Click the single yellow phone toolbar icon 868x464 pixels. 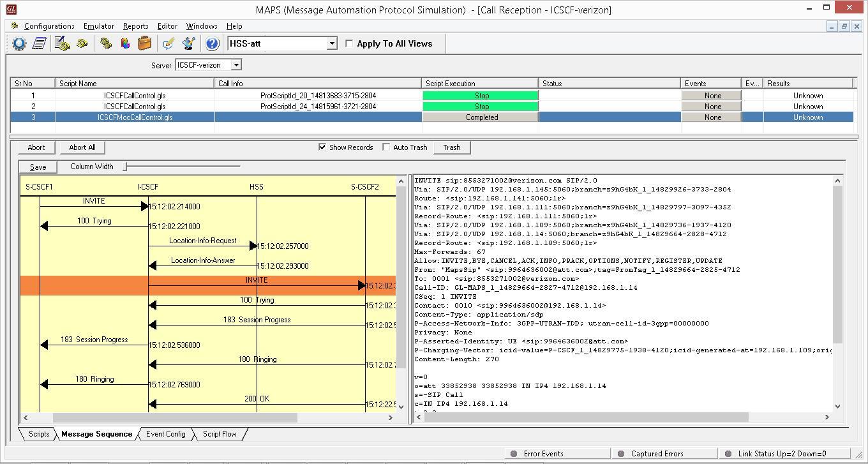(82, 43)
